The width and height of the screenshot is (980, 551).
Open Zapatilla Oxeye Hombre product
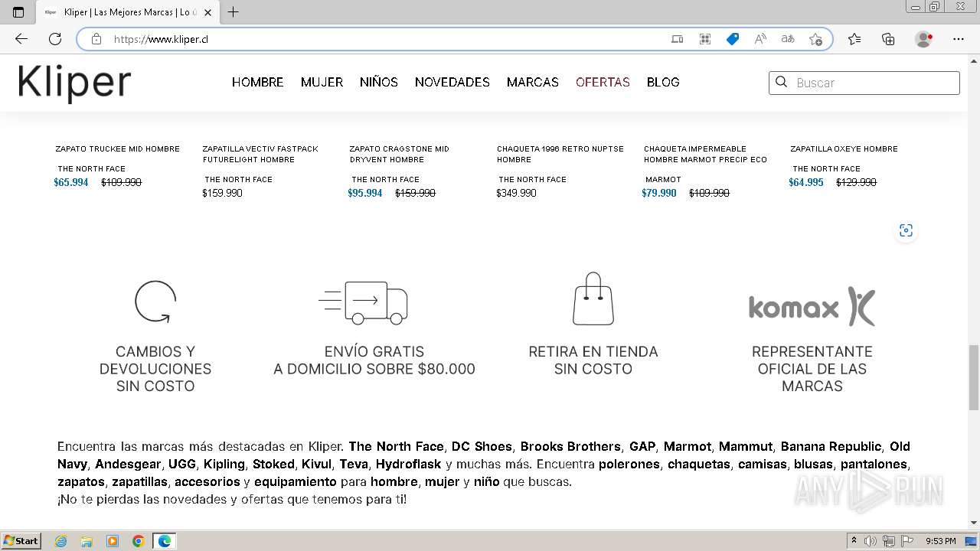pyautogui.click(x=844, y=148)
